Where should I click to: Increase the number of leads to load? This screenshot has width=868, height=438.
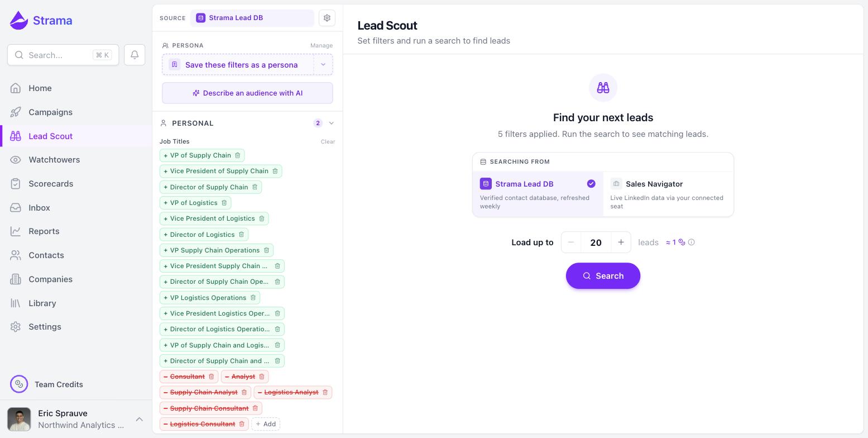click(x=621, y=242)
